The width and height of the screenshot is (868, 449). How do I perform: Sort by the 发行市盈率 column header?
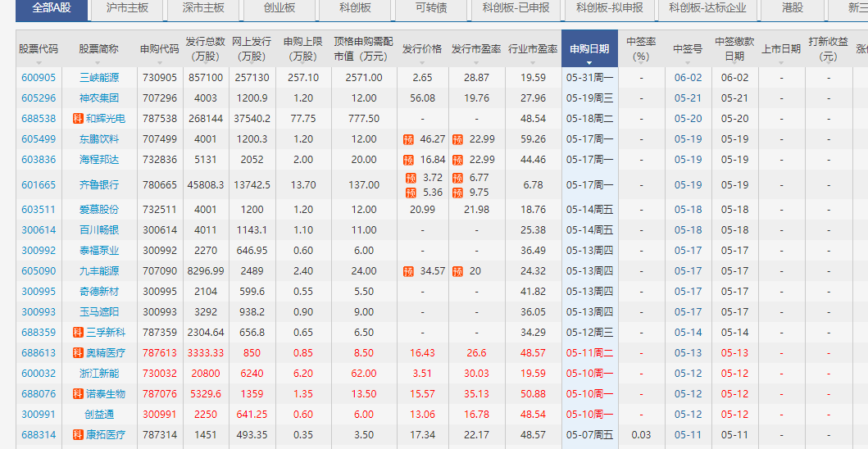476,48
